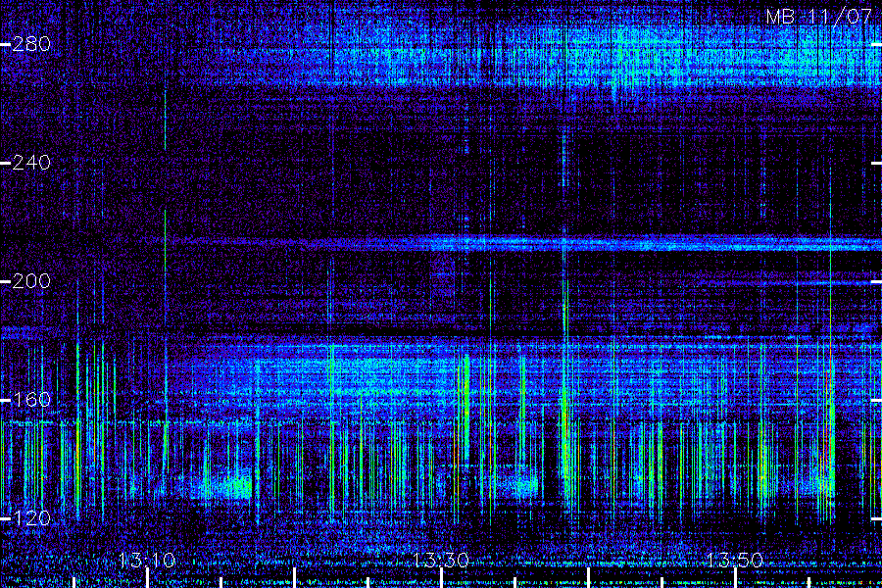The width and height of the screenshot is (882, 588).
Task: Select the 13:50 time axis label
Action: 735,561
